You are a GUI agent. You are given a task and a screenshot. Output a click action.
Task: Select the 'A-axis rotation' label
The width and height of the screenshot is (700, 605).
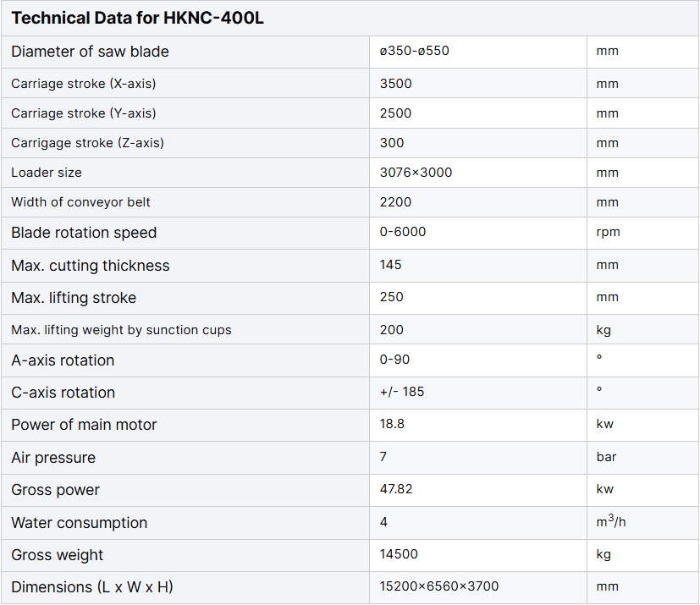63,360
